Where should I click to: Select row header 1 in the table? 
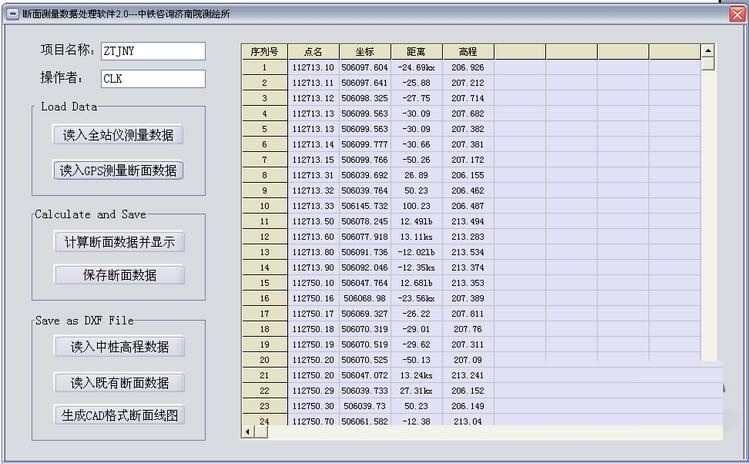(264, 67)
